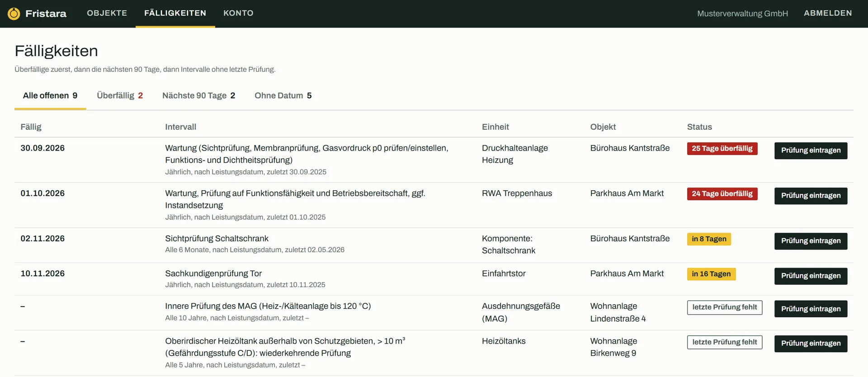Select the Ohne Datum tab
The image size is (868, 377).
(283, 95)
